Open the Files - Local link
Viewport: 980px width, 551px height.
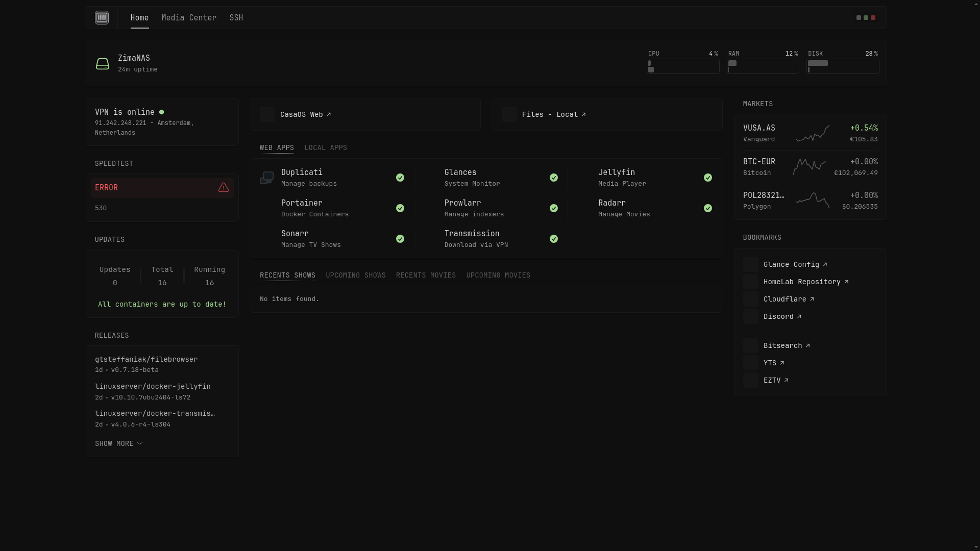point(554,114)
